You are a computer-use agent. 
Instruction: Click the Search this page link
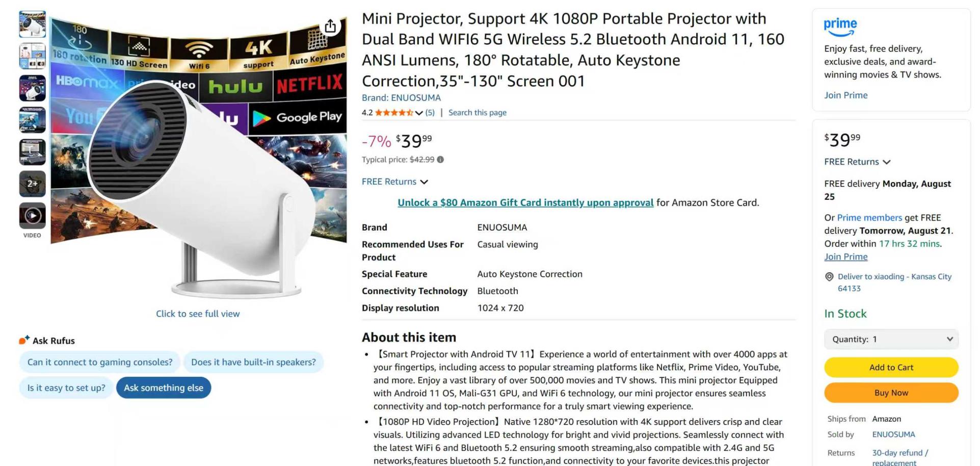tap(477, 113)
